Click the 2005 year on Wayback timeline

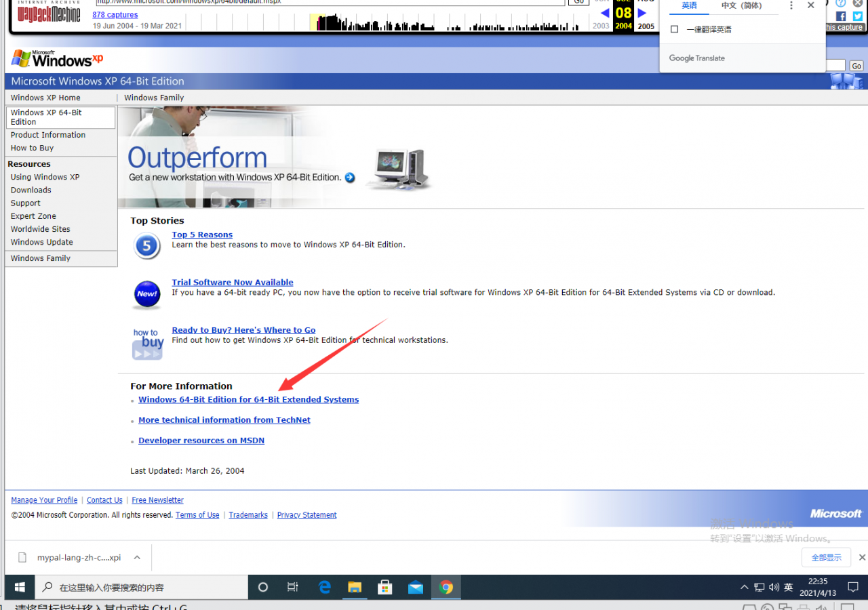pyautogui.click(x=646, y=26)
